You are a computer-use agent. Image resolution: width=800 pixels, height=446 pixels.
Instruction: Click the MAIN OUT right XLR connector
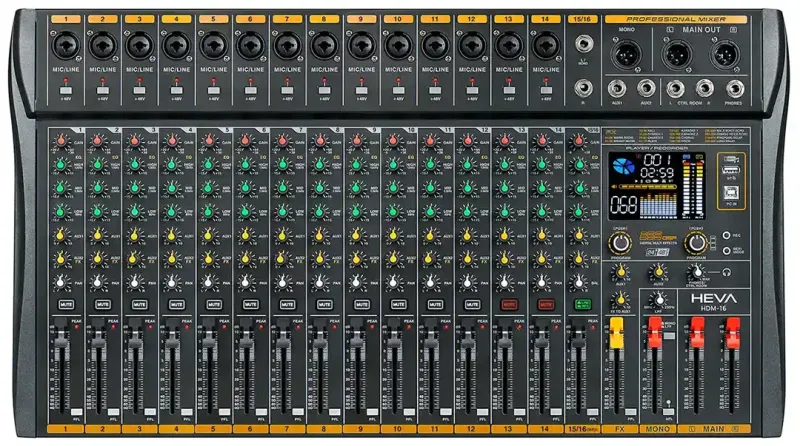(726, 54)
